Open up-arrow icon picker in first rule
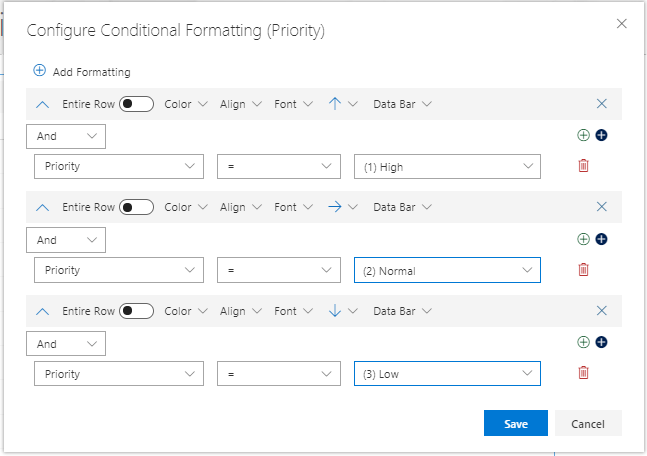The width and height of the screenshot is (647, 456). (343, 104)
